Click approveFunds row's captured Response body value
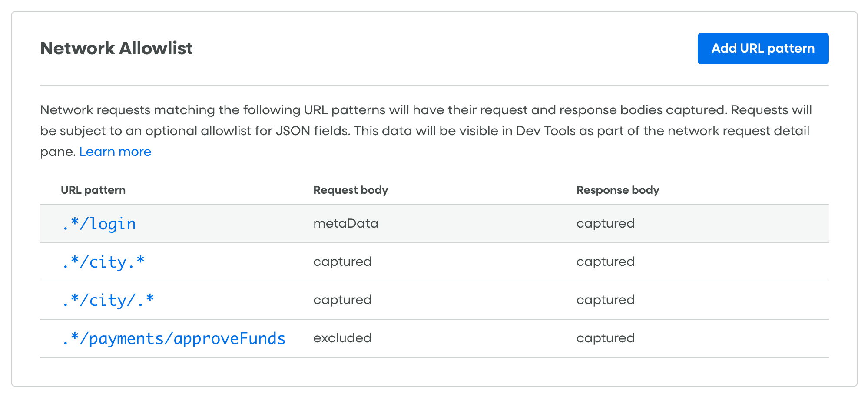Screen dimensions: 868x397 click(x=605, y=338)
